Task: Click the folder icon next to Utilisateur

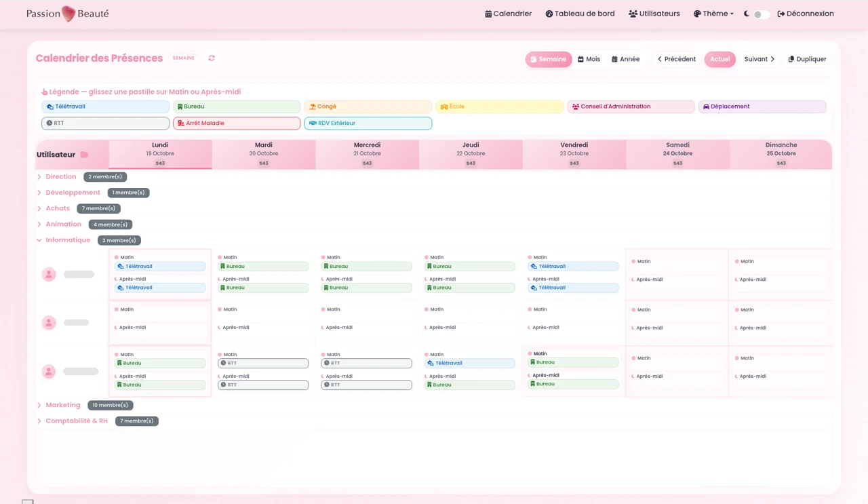Action: [84, 155]
